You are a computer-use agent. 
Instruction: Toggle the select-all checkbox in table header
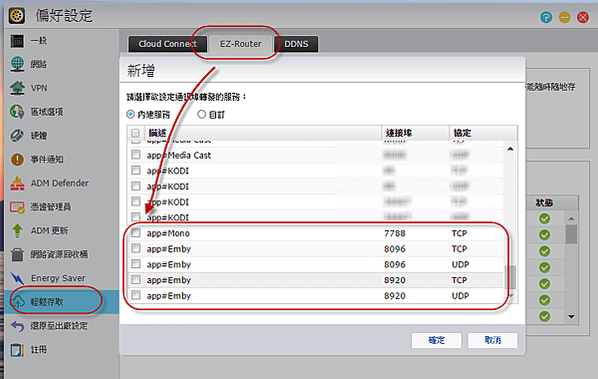pyautogui.click(x=135, y=133)
